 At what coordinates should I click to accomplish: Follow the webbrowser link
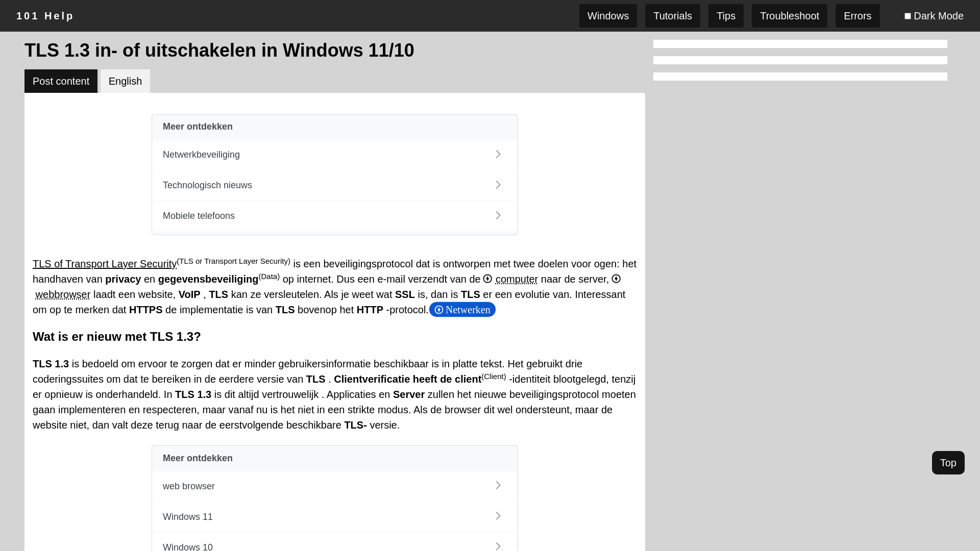pyautogui.click(x=63, y=294)
